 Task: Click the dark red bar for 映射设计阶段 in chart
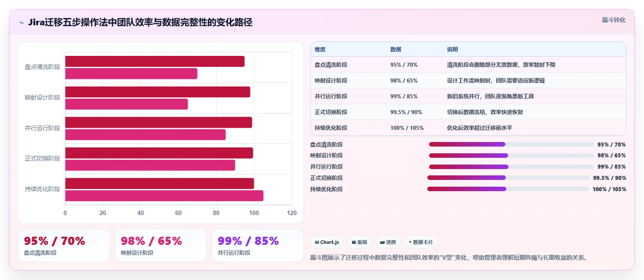158,92
